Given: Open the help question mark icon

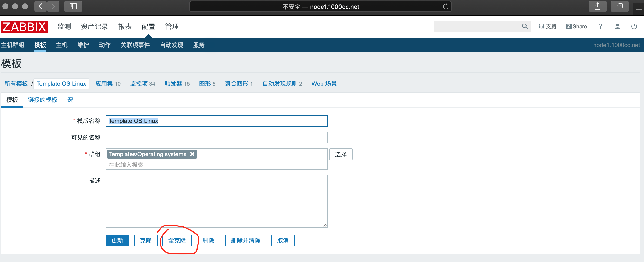Looking at the screenshot, I should [x=600, y=26].
